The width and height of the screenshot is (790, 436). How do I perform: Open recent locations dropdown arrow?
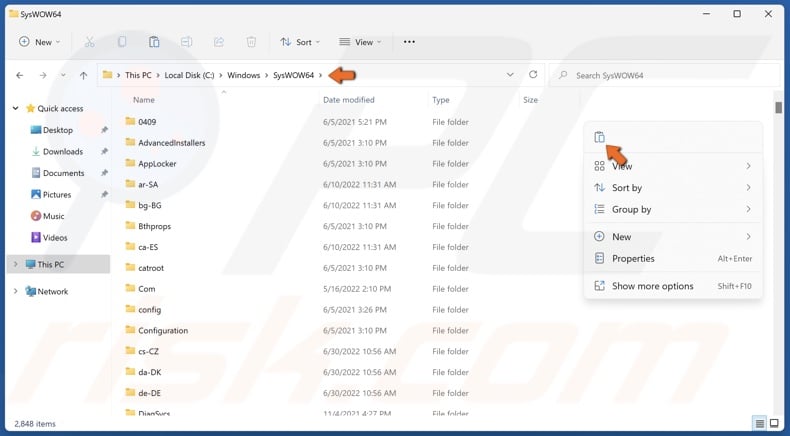pos(63,76)
